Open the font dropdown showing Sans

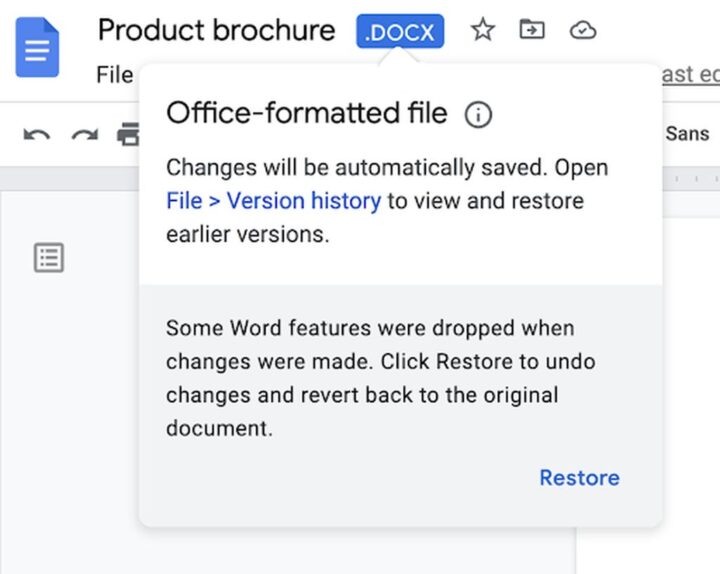pyautogui.click(x=688, y=134)
